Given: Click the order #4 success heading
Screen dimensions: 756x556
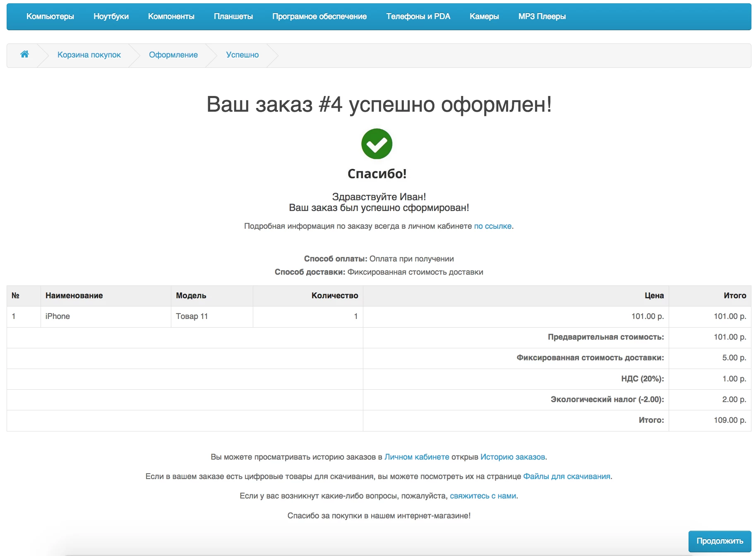Looking at the screenshot, I should click(x=379, y=104).
